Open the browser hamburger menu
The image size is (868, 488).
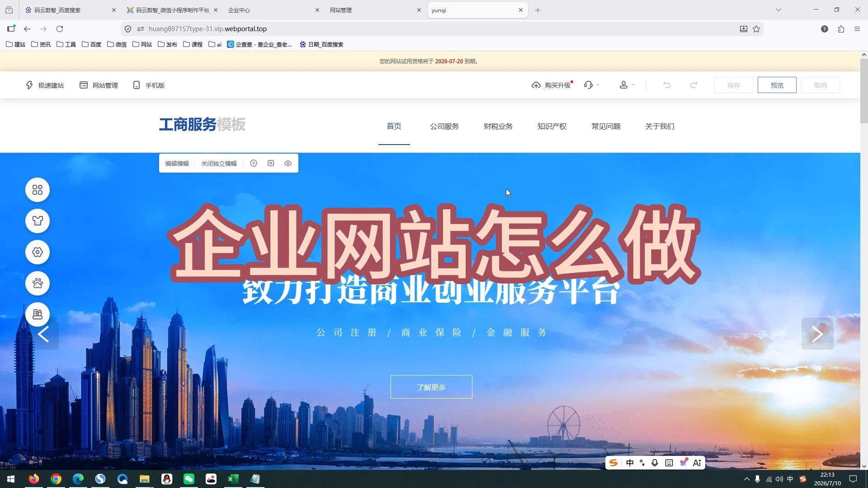click(857, 29)
